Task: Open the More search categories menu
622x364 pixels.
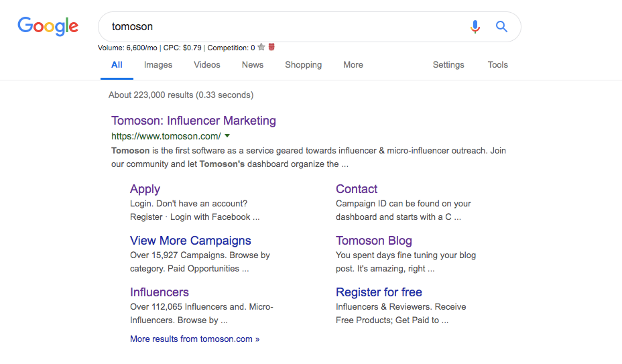Action: (x=353, y=65)
